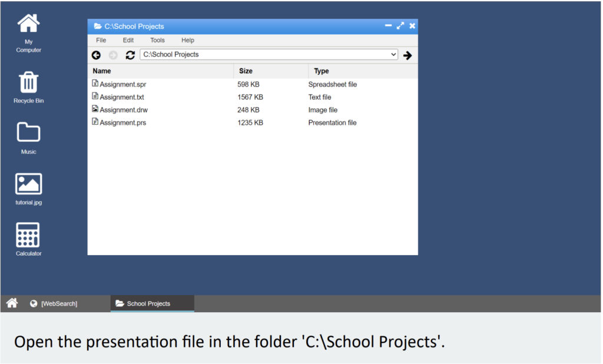The height and width of the screenshot is (364, 603).
Task: Click the refresh icon in toolbar
Action: [x=130, y=55]
